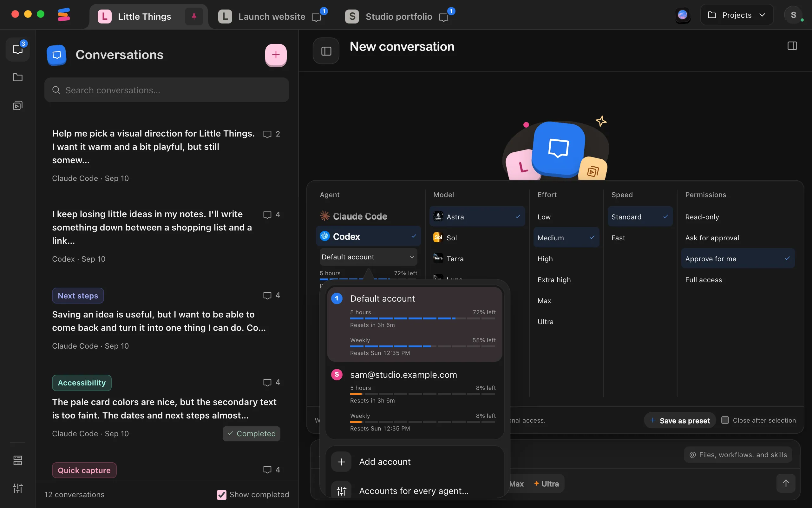Open the sliders settings icon in left sidebar
812x508 pixels.
[18, 488]
